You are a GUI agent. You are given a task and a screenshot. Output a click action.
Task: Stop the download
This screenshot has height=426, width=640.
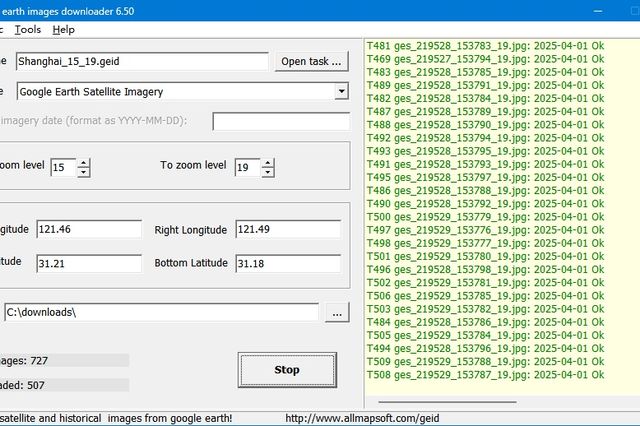coord(287,370)
